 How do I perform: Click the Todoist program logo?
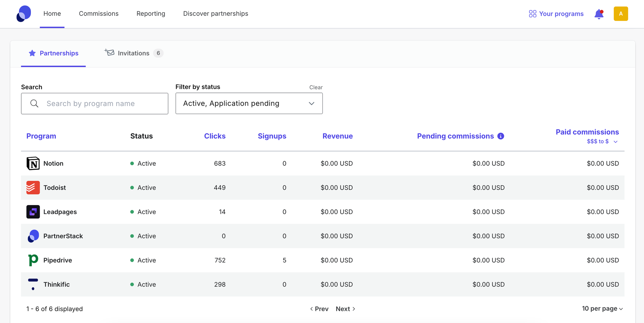33,188
